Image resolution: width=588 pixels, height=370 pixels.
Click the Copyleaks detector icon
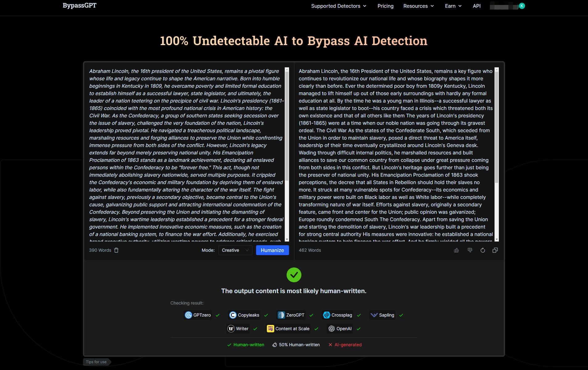pos(233,315)
